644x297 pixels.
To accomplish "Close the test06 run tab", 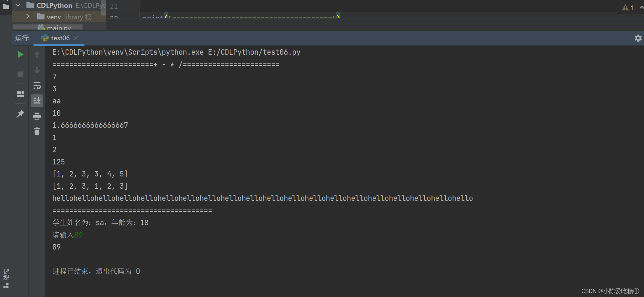I will [76, 38].
